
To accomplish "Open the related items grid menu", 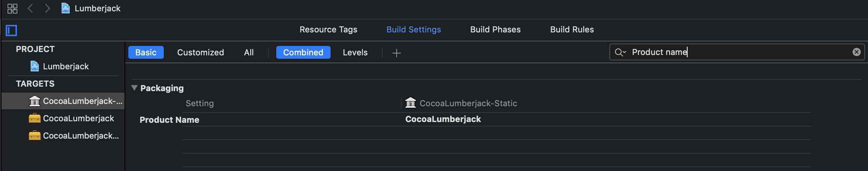I will (12, 8).
